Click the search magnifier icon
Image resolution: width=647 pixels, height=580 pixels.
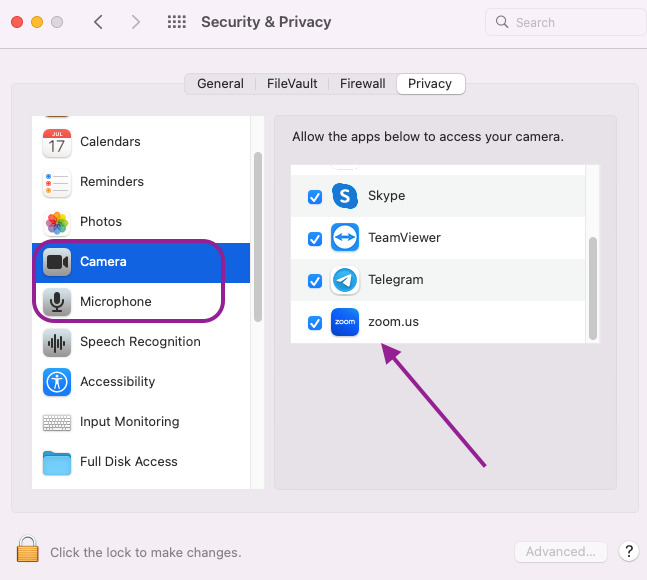pyautogui.click(x=502, y=22)
